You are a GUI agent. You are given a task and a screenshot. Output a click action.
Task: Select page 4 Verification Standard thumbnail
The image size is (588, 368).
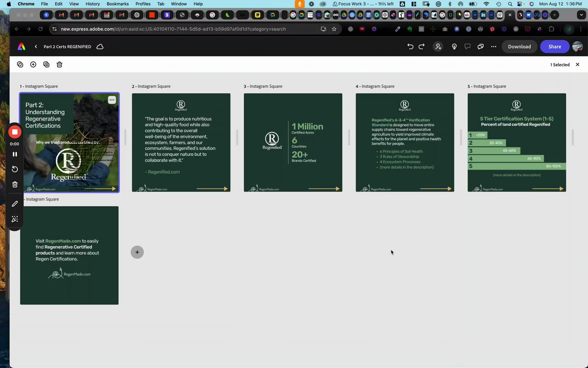point(405,143)
